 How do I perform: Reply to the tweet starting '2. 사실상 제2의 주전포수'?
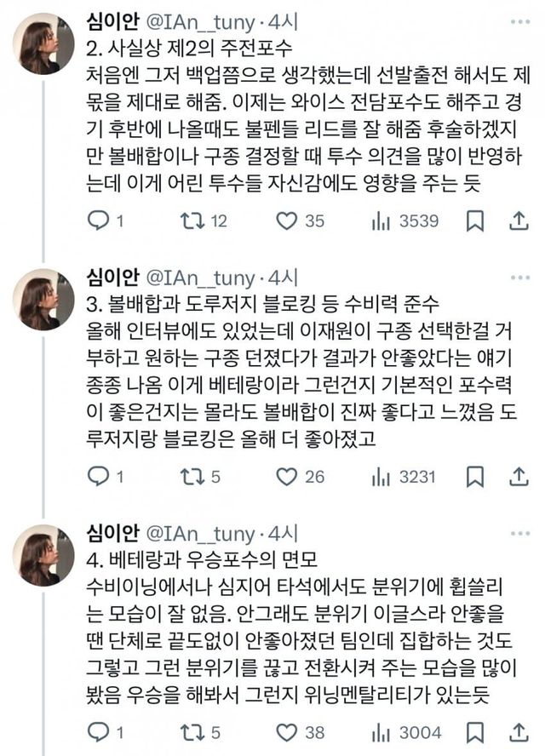(x=100, y=221)
